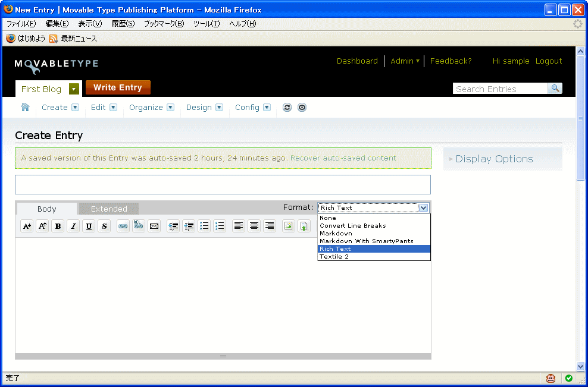588x387 pixels.
Task: Open the ファイル(F) menu
Action: click(21, 24)
